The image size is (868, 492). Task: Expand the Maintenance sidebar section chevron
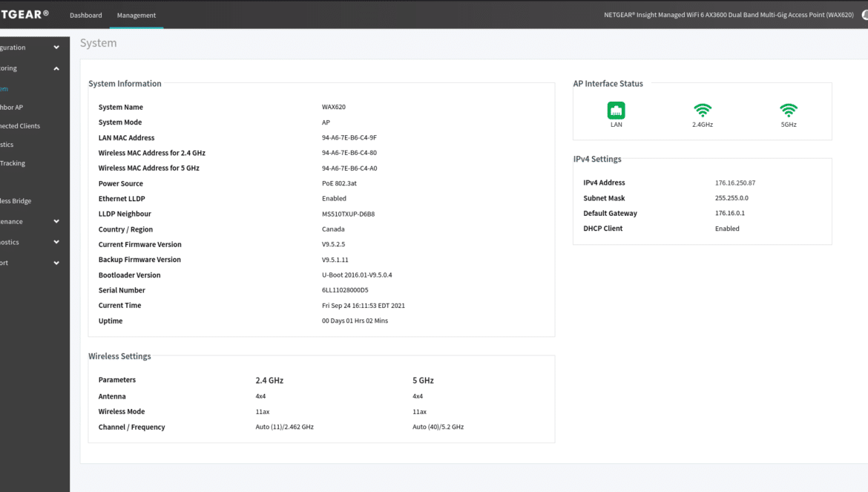pyautogui.click(x=56, y=221)
